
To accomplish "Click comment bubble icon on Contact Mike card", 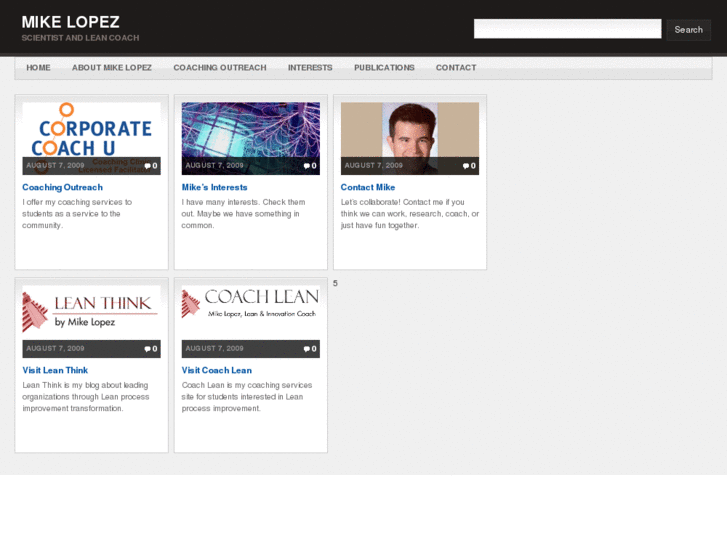I will (x=466, y=166).
